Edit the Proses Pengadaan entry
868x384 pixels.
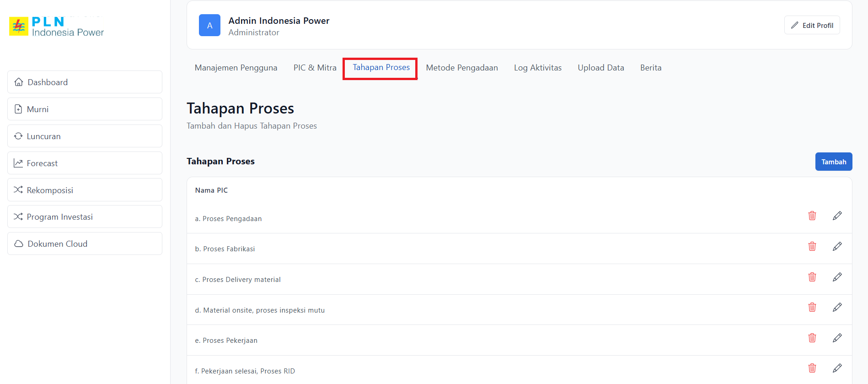click(837, 216)
